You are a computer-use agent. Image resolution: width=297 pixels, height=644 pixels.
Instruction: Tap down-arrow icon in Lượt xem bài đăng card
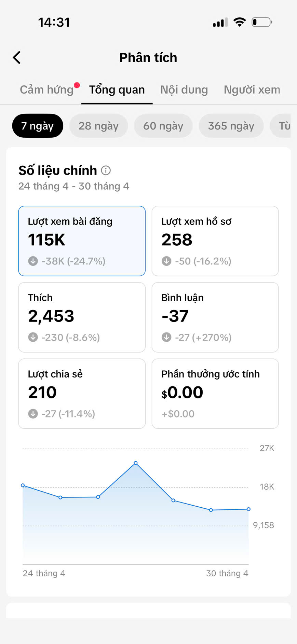[33, 261]
